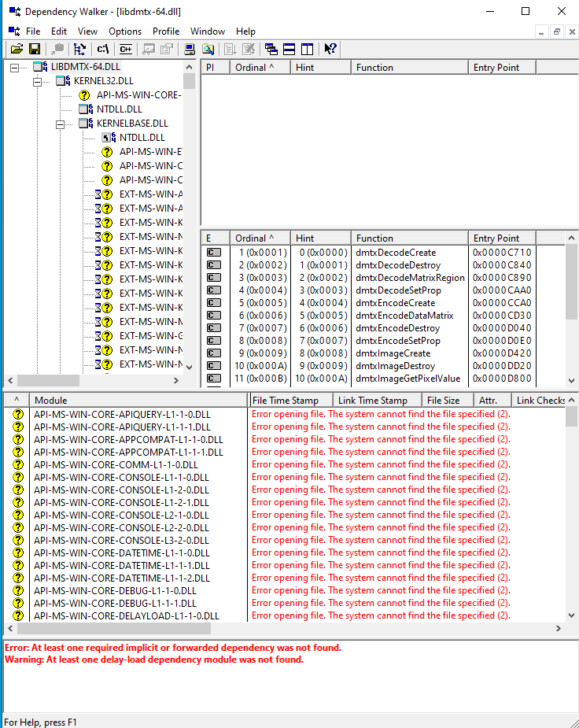Select API-MS-WIN-CORE-COMM-L1-1-0.DLL in module list

point(116,464)
